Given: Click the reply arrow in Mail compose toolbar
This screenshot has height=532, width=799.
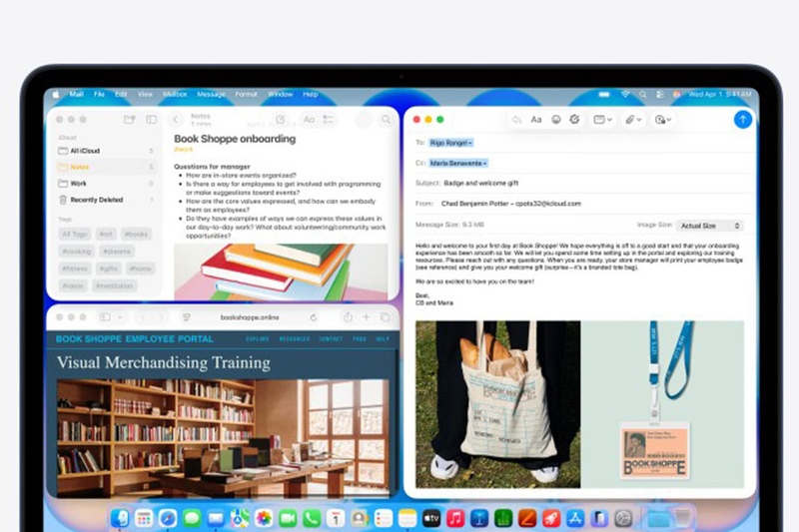Looking at the screenshot, I should 516,120.
